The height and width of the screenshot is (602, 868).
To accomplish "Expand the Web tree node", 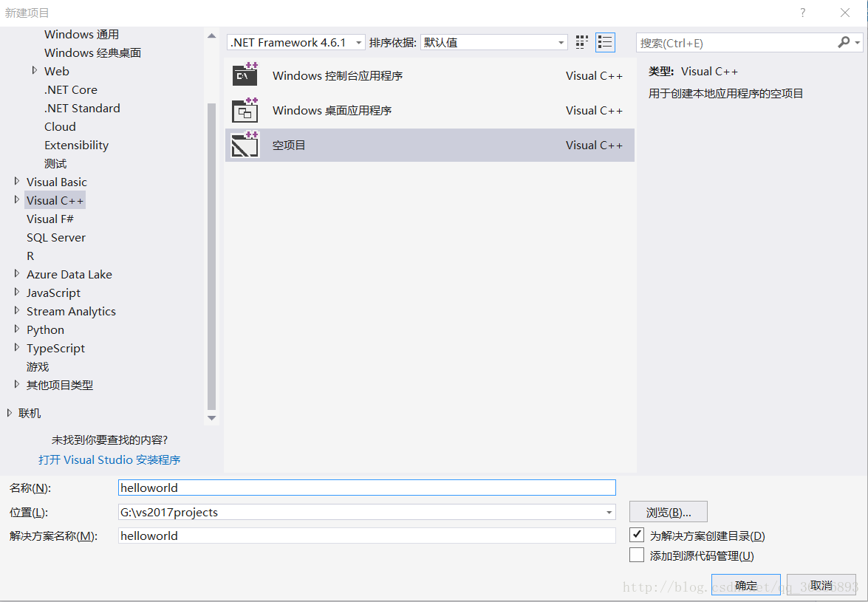I will click(x=35, y=71).
